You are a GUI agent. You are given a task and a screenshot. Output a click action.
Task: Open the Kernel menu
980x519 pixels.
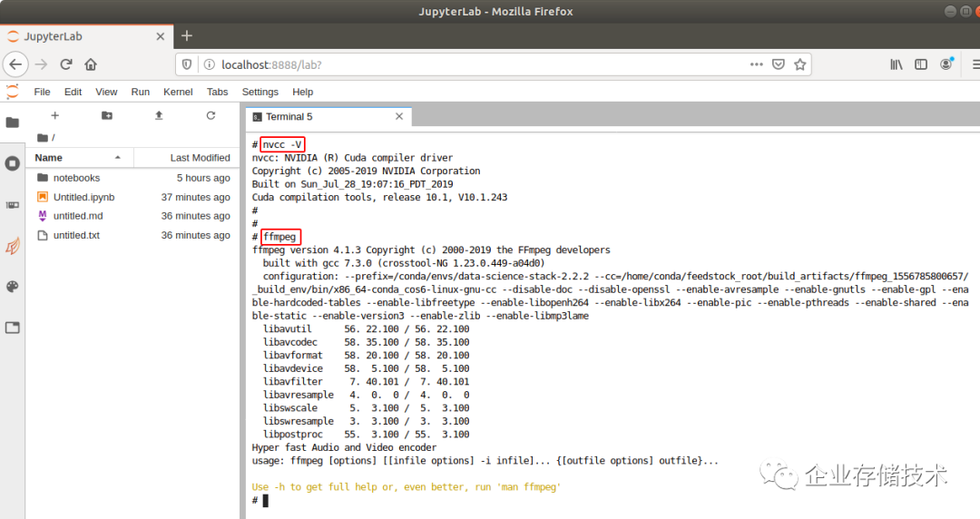(178, 92)
